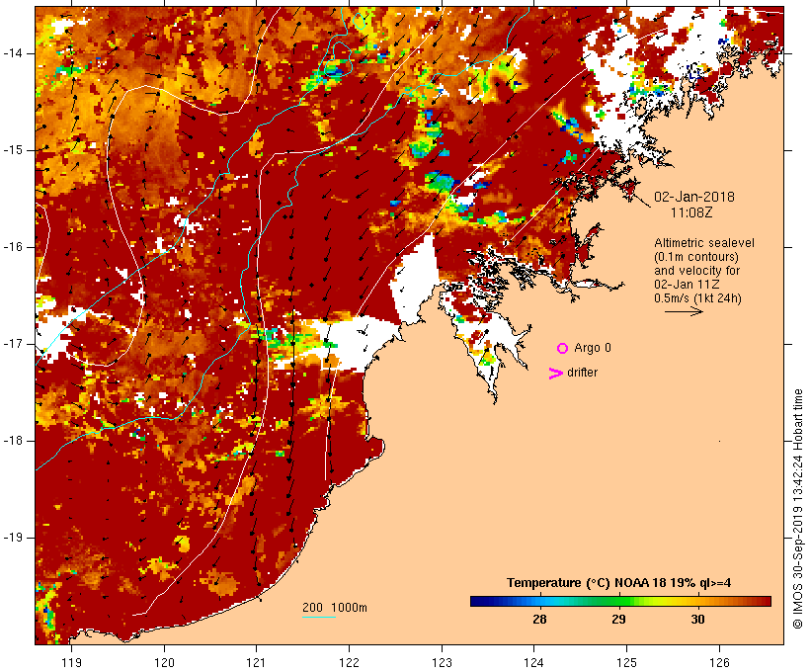Click the colorbar tick label 28
Viewport: 810px width, 672px height.
(x=539, y=619)
